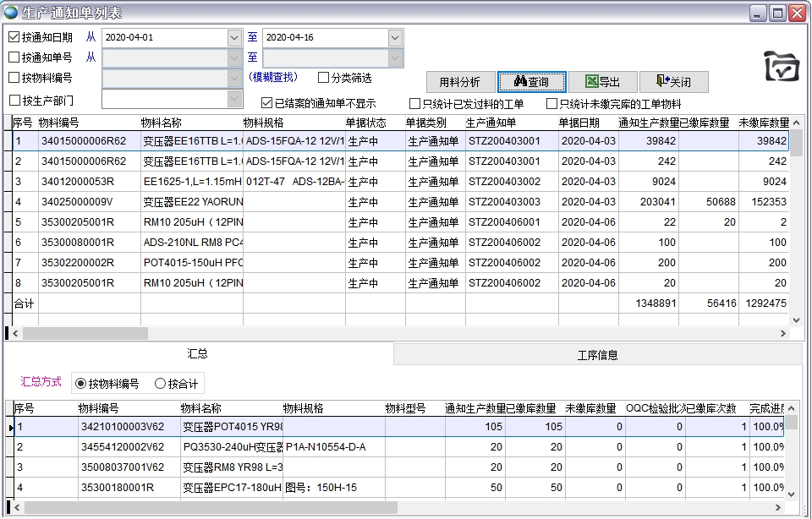This screenshot has height=519, width=812.
Task: Click the 用料分析 button
Action: [x=459, y=82]
